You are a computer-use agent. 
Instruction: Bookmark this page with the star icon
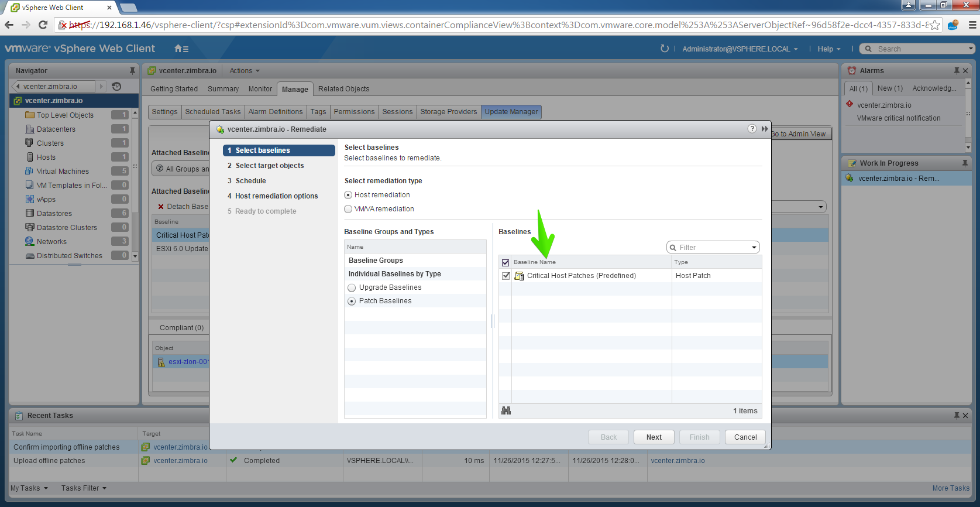(x=935, y=25)
